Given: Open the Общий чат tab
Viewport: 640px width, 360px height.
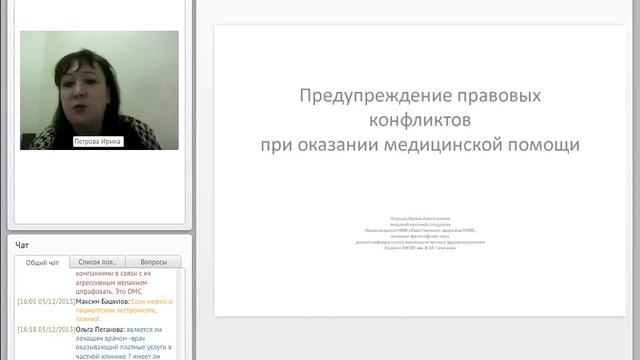Looking at the screenshot, I should [x=42, y=262].
